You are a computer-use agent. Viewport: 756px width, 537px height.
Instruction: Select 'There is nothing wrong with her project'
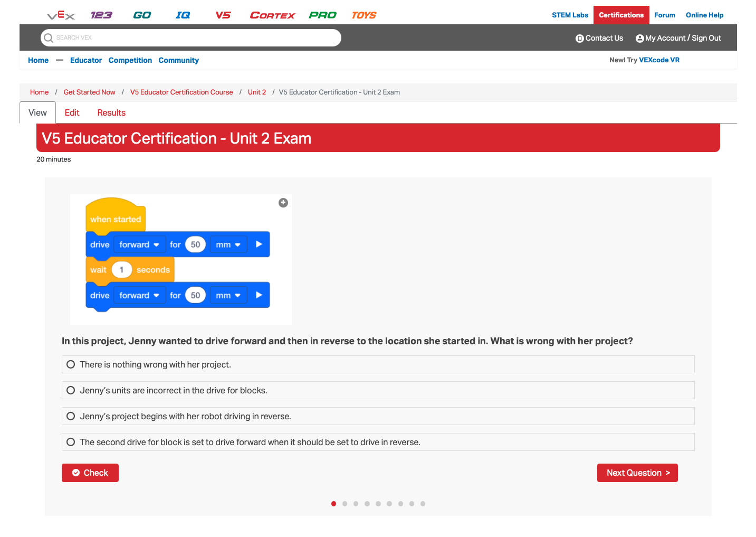(378, 364)
